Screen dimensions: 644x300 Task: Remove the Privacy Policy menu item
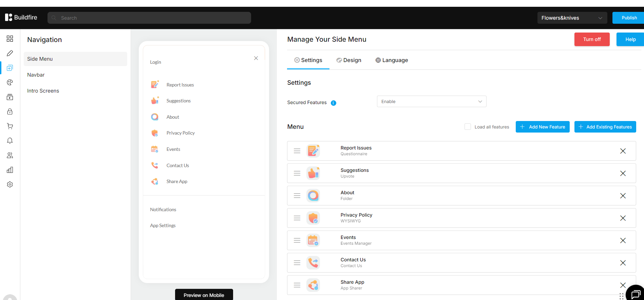tap(623, 218)
